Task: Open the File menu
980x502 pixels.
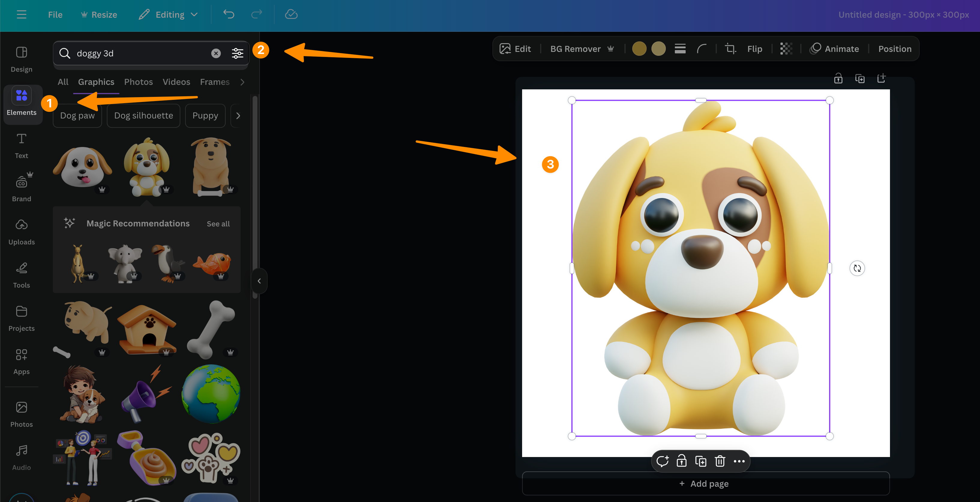Action: point(55,14)
